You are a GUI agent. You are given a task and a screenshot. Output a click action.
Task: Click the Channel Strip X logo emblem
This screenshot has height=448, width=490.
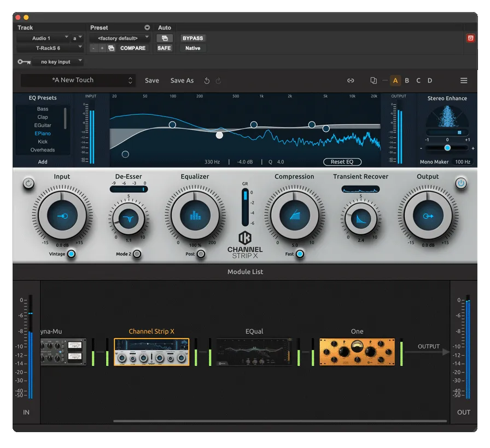244,237
